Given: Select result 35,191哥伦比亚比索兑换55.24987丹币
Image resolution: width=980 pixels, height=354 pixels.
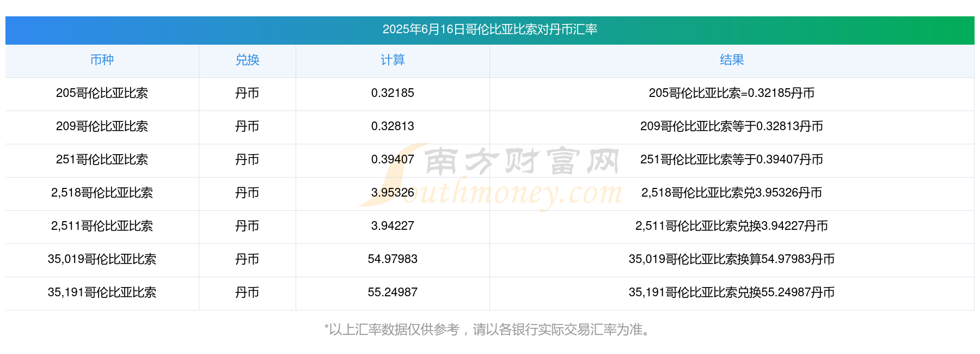Looking at the screenshot, I should [x=732, y=292].
